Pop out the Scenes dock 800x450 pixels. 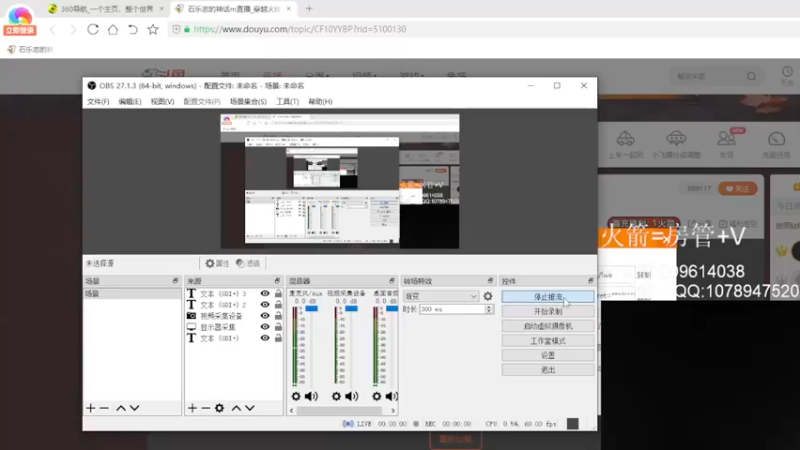click(176, 281)
